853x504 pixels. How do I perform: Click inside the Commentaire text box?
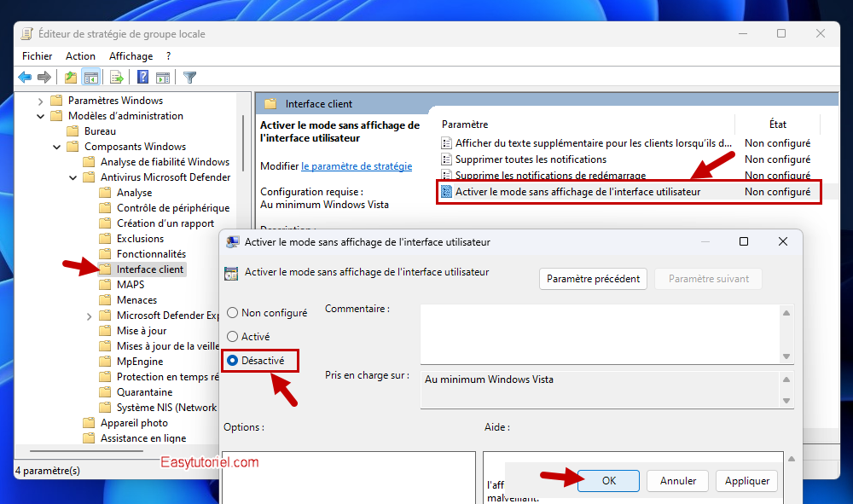point(601,333)
